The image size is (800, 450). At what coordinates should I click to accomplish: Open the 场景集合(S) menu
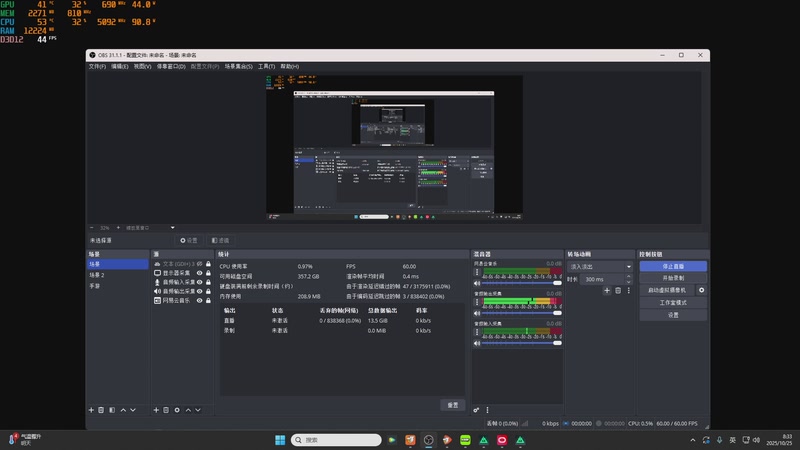(x=238, y=66)
